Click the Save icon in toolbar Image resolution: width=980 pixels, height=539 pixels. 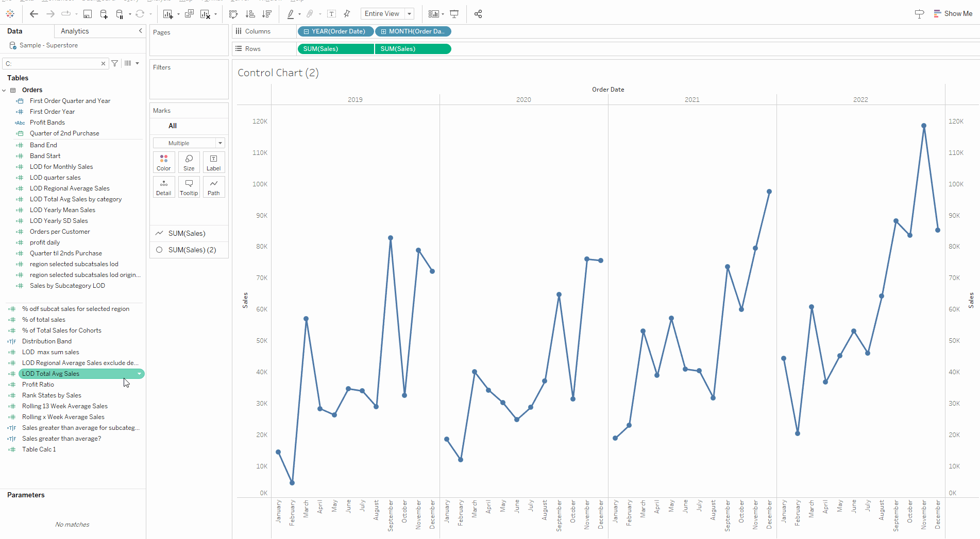88,14
